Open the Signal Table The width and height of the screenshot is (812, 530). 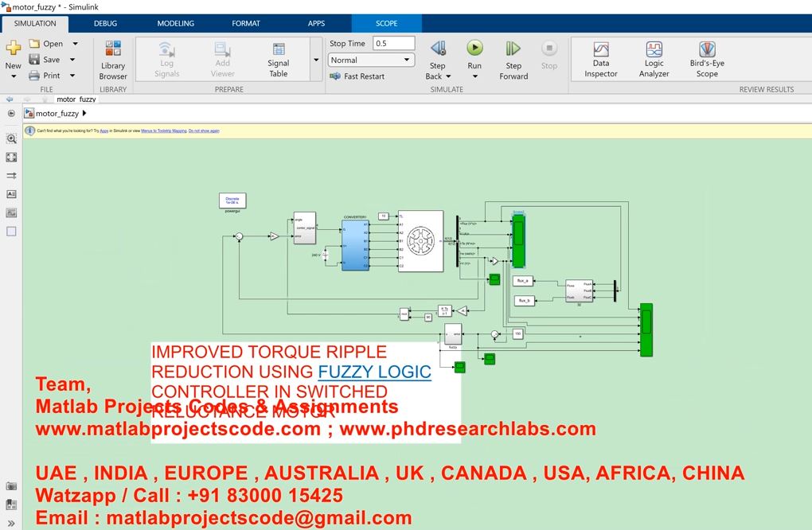[x=278, y=60]
